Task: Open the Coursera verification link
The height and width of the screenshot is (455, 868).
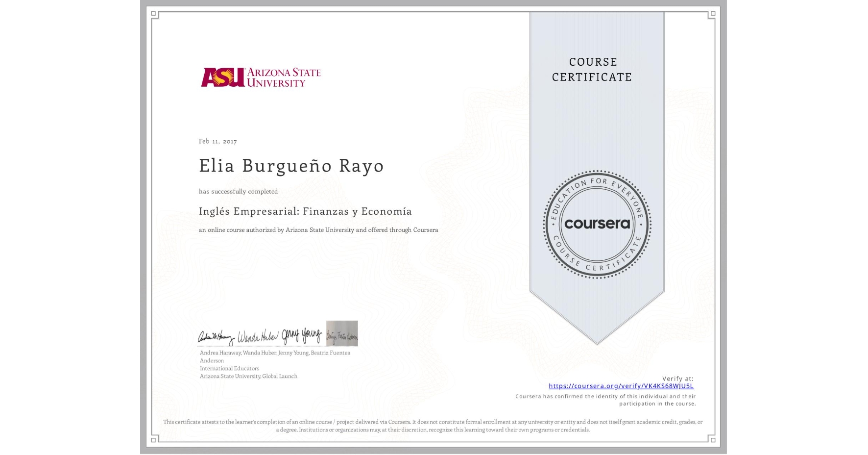Action: [621, 386]
